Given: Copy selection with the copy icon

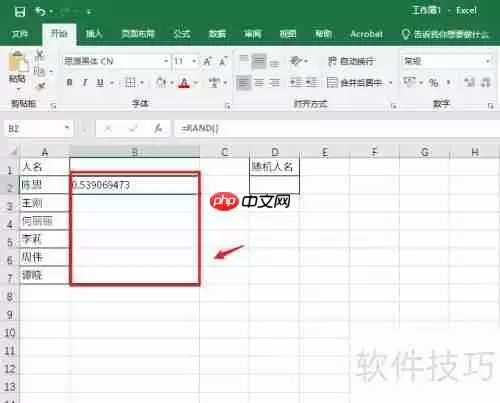Looking at the screenshot, I should [39, 71].
